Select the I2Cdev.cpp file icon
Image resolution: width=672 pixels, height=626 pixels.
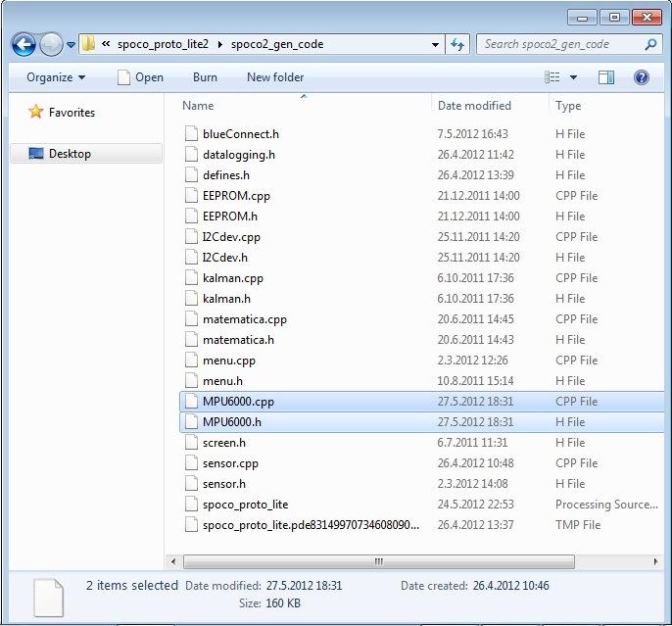[191, 236]
